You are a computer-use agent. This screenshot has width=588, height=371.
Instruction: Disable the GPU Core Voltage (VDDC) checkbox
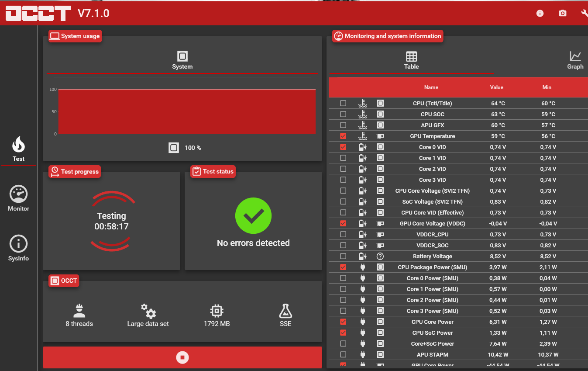343,223
